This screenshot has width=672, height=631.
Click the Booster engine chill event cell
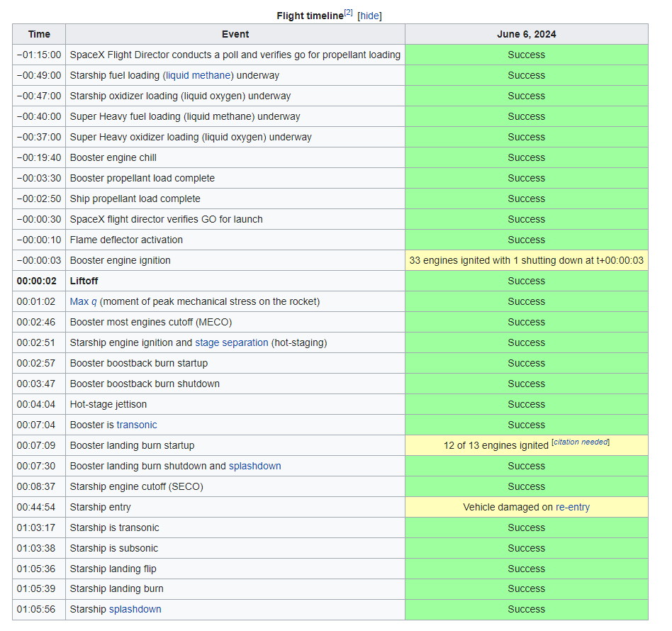[113, 157]
